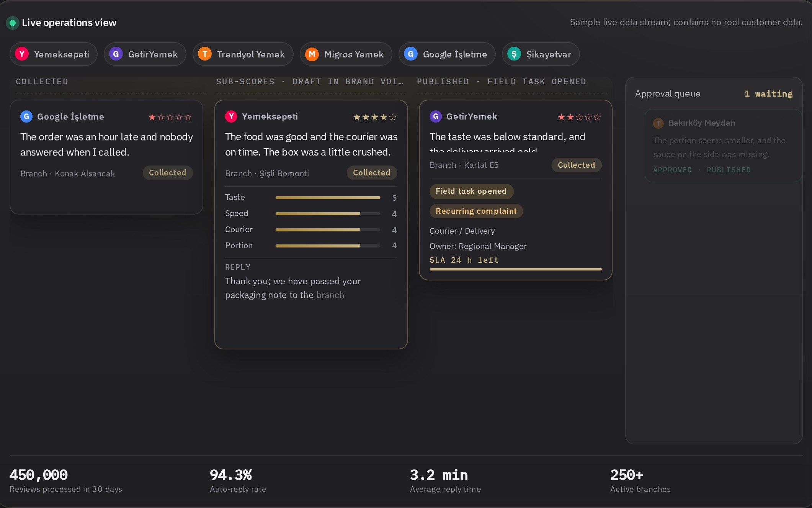Click Owner: Regional Manager text

point(478,246)
